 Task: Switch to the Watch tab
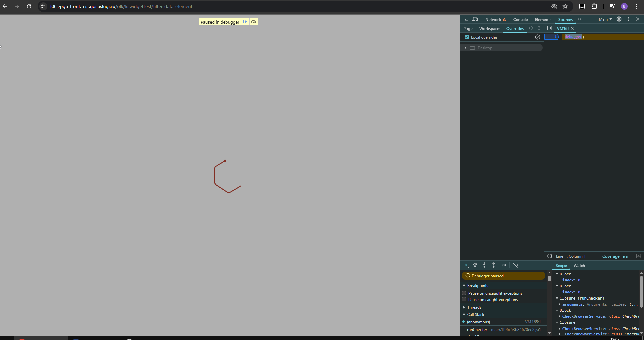click(x=579, y=266)
